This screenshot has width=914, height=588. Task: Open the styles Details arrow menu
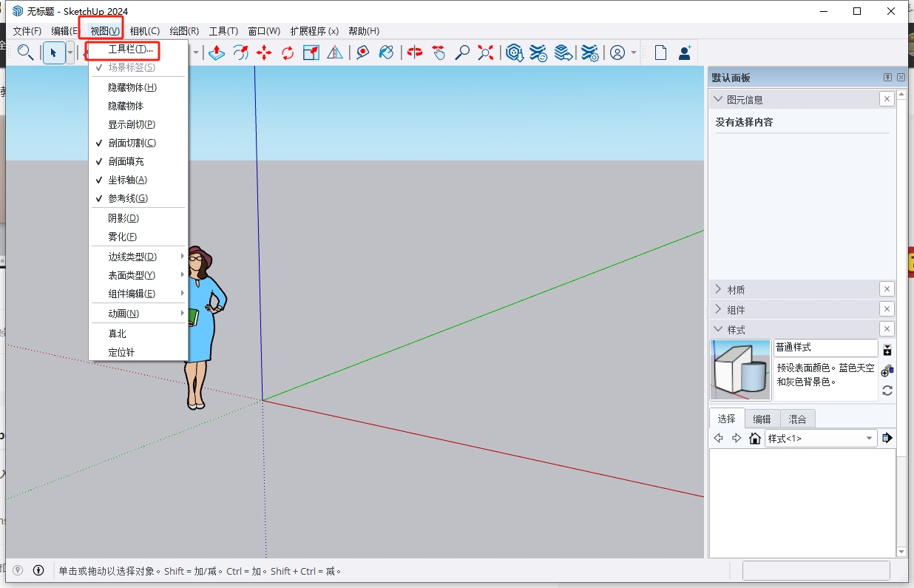coord(887,439)
